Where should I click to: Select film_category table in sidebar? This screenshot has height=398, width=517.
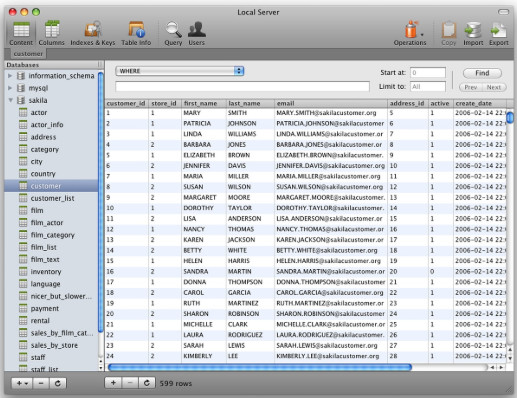pyautogui.click(x=52, y=235)
